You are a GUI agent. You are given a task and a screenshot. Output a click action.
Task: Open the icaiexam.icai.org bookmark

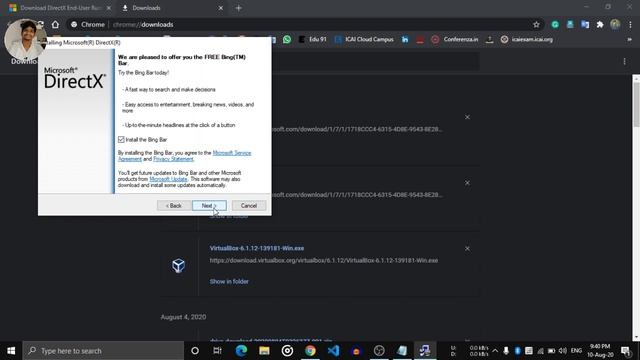tap(527, 39)
